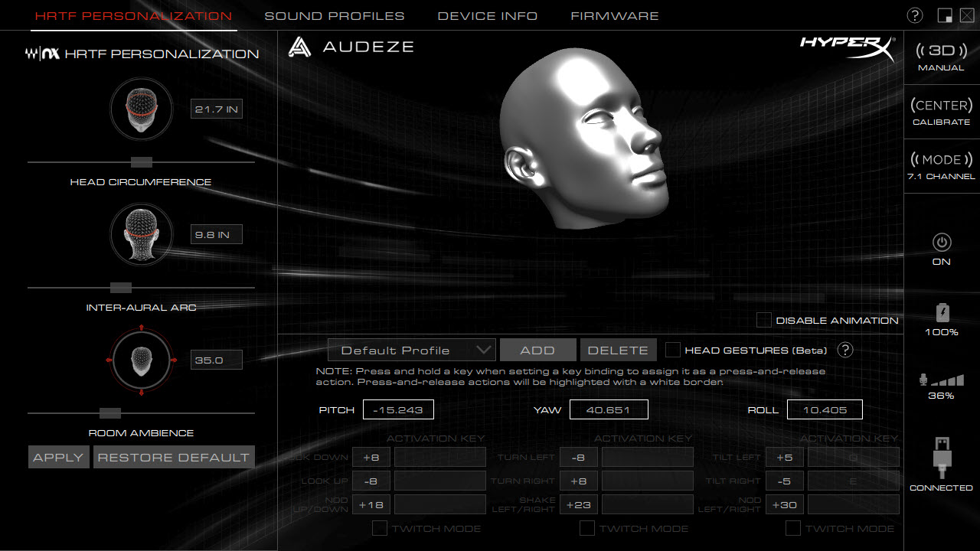Click the Tilt Right threshold field -5
Viewport: 980px width, 551px height.
pos(785,481)
